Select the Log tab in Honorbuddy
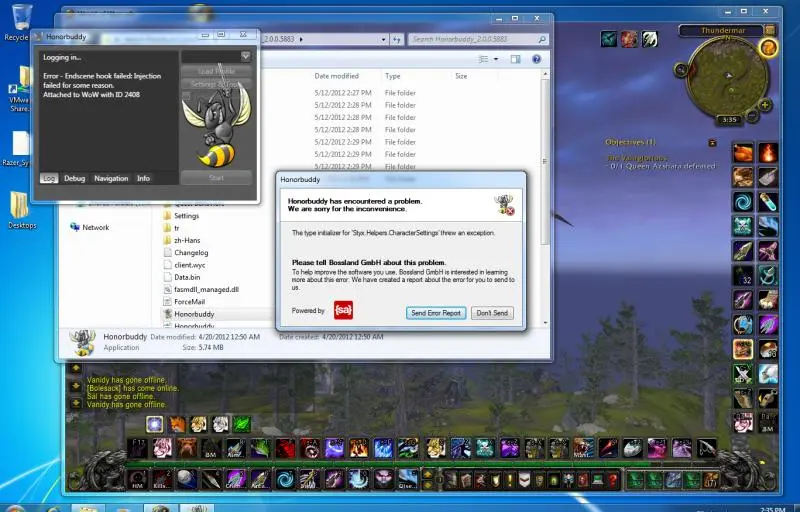 pyautogui.click(x=49, y=178)
